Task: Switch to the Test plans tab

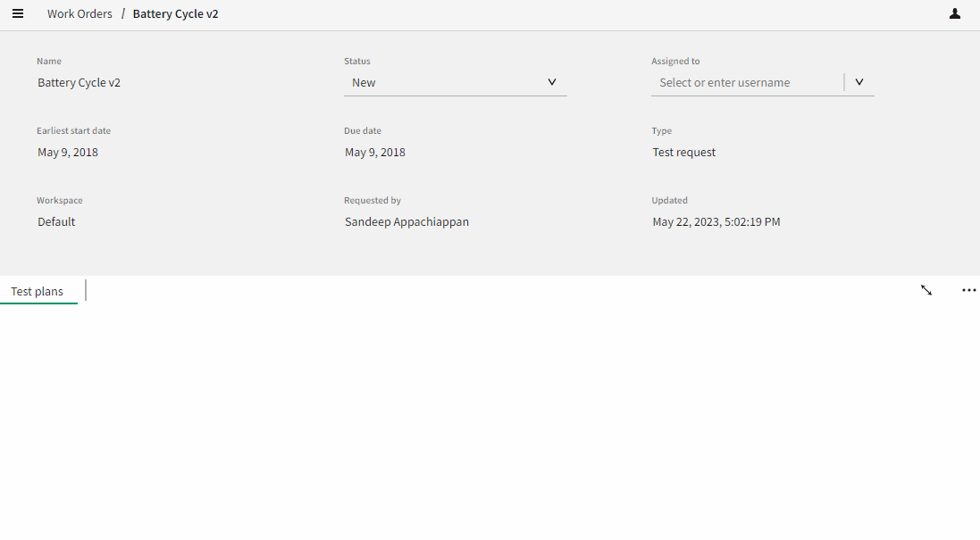Action: click(37, 291)
